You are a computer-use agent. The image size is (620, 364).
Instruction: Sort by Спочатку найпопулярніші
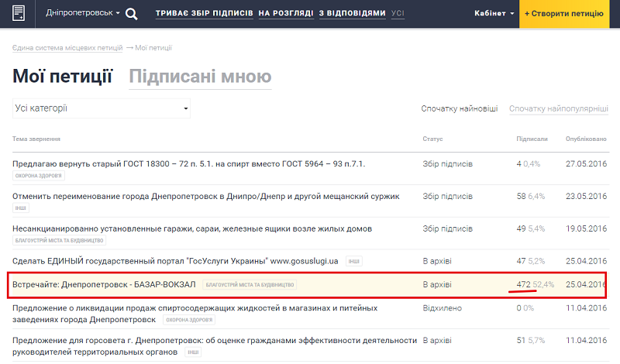coord(558,109)
